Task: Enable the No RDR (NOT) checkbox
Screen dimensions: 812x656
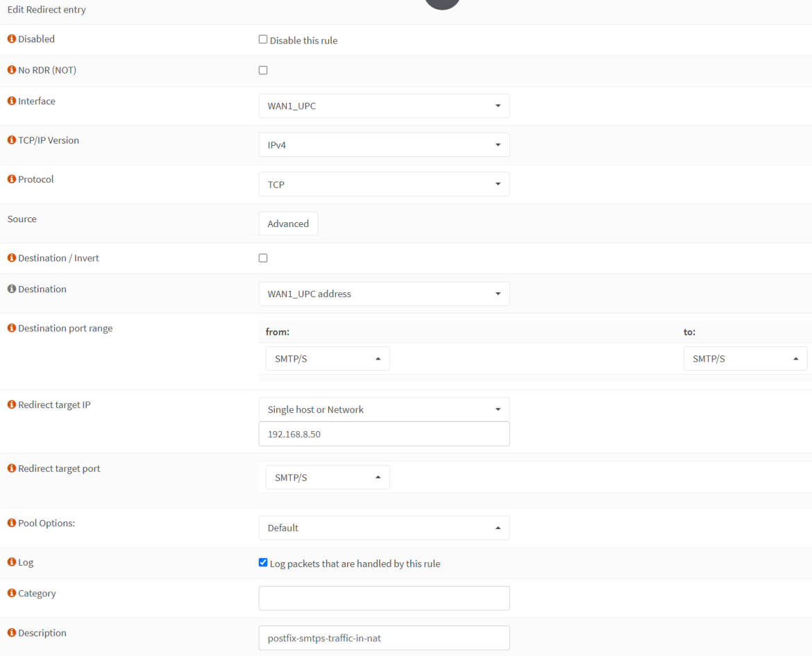Action: tap(262, 69)
